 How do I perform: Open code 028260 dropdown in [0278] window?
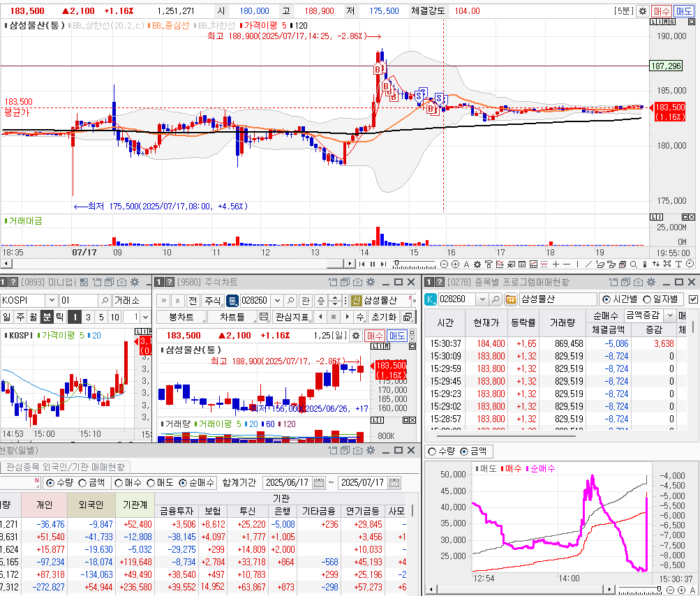coord(482,299)
